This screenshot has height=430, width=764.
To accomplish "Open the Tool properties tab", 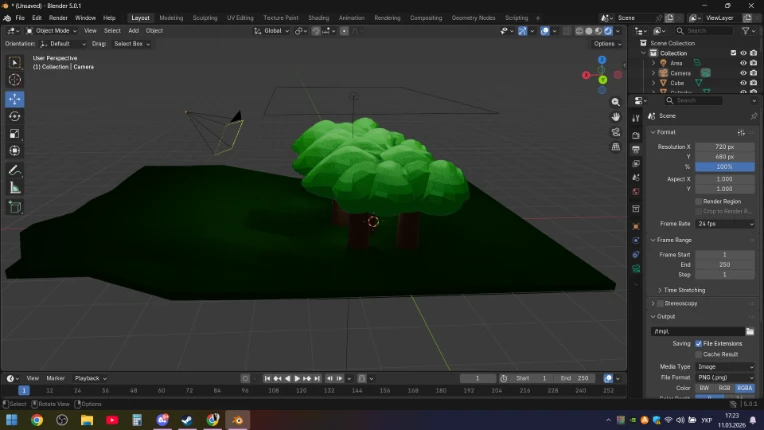I will click(636, 118).
